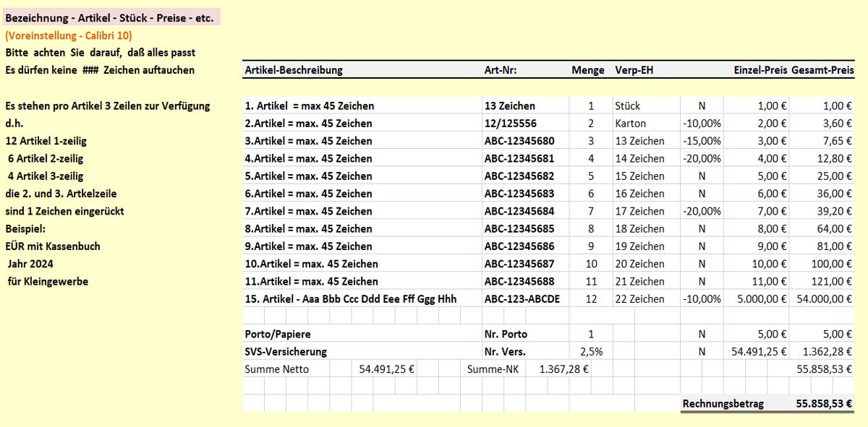
Task: Select the "Art-Nr:" header cell
Action: coord(501,70)
